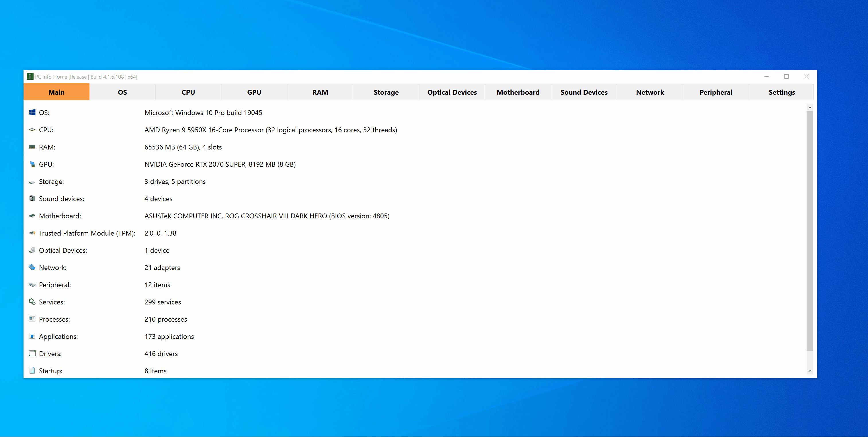
Task: Maximize the PC Info window
Action: click(786, 77)
